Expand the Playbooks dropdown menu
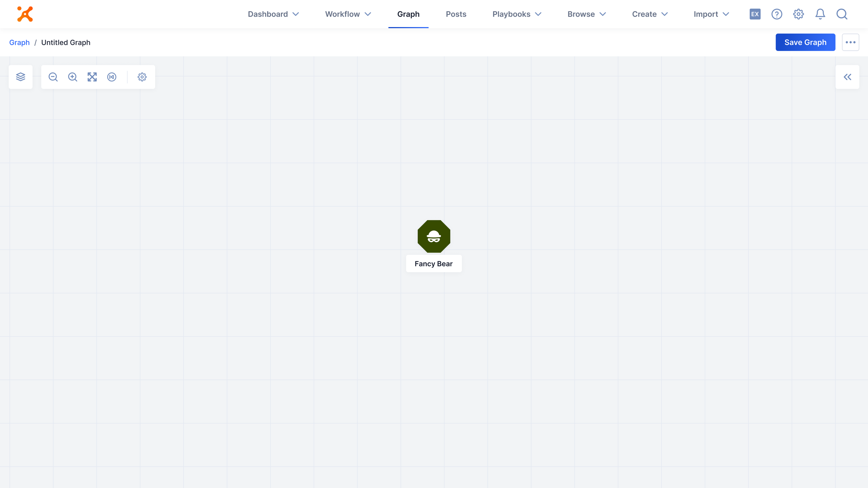The width and height of the screenshot is (868, 488). 517,14
